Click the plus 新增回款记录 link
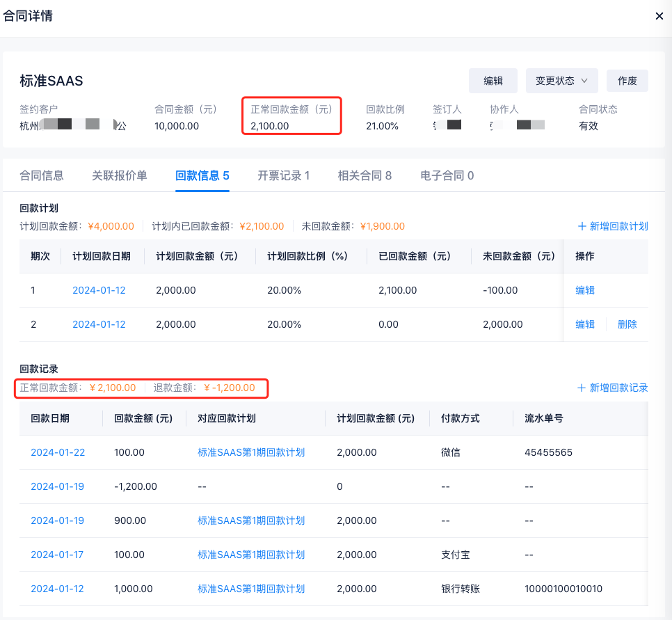Viewport: 672px width, 620px height. [613, 388]
